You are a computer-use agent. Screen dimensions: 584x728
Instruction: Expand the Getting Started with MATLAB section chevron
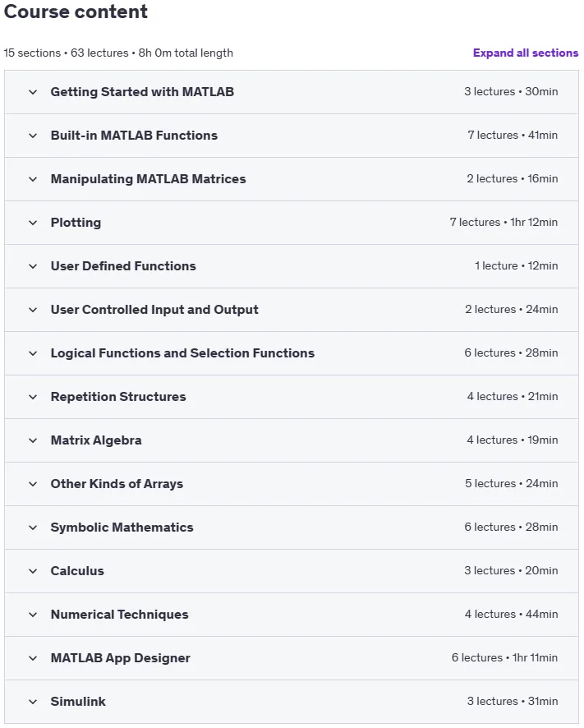coord(33,92)
